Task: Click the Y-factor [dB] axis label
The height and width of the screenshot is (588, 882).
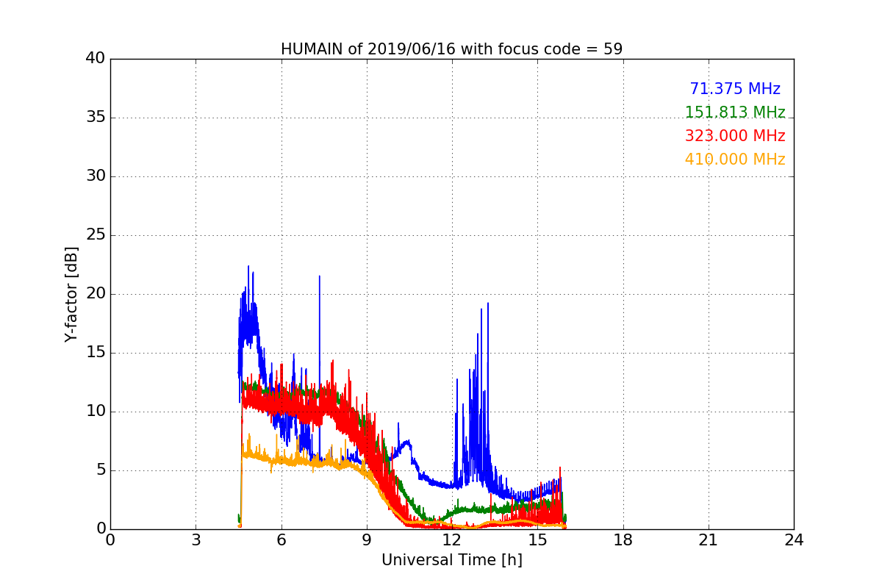Action: point(71,294)
